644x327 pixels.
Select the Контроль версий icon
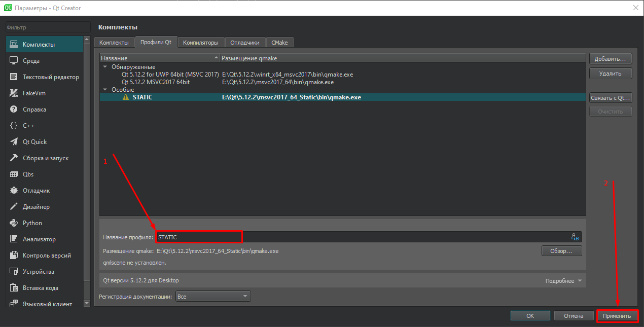click(x=14, y=256)
